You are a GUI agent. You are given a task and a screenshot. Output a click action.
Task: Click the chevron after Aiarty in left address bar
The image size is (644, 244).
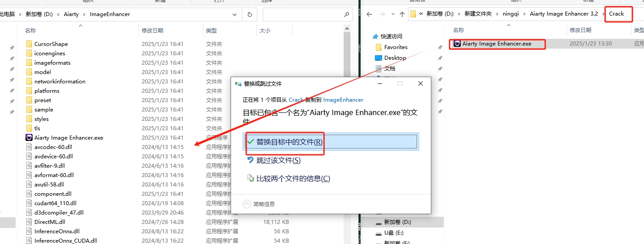pos(84,14)
